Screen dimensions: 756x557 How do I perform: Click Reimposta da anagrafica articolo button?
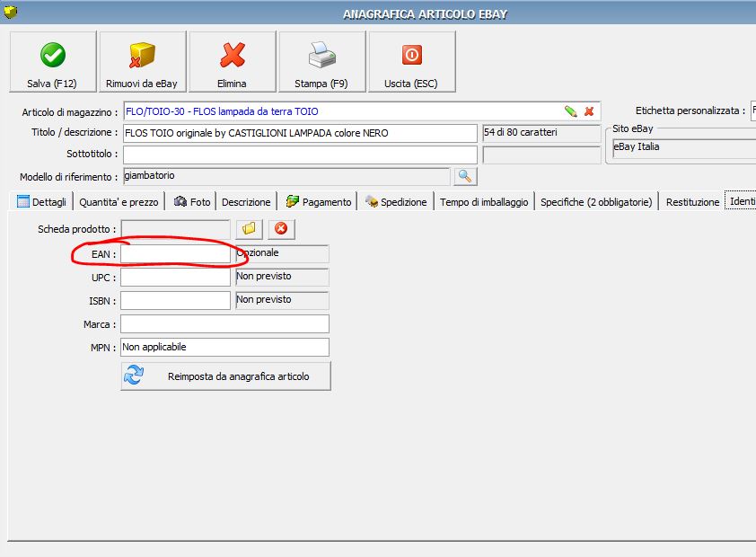pyautogui.click(x=225, y=376)
